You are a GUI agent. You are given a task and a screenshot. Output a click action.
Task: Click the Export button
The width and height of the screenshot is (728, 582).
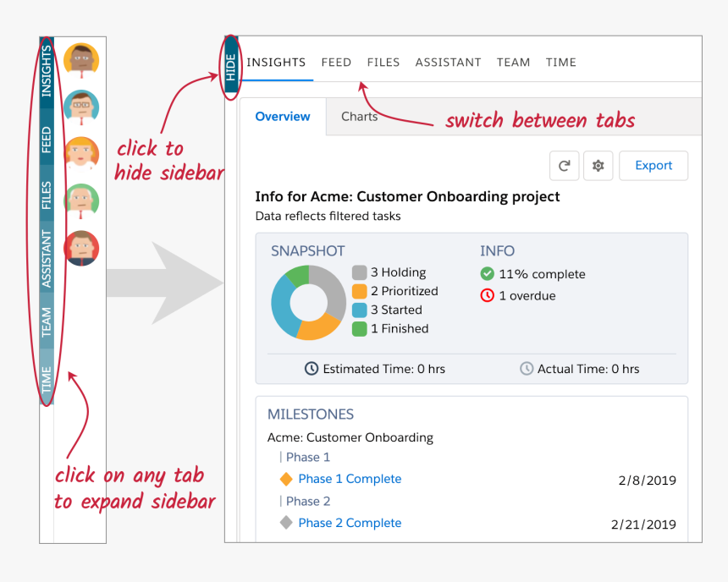[x=654, y=166]
